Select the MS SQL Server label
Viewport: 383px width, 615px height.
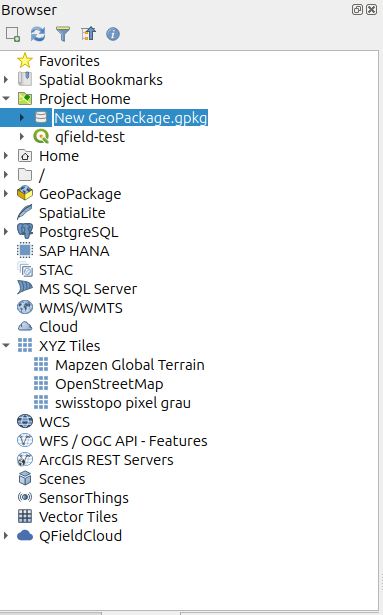88,289
